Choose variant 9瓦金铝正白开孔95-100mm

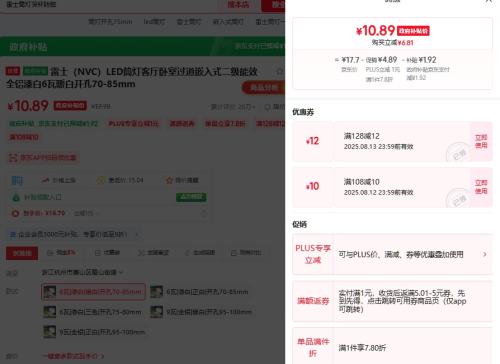click(94, 332)
